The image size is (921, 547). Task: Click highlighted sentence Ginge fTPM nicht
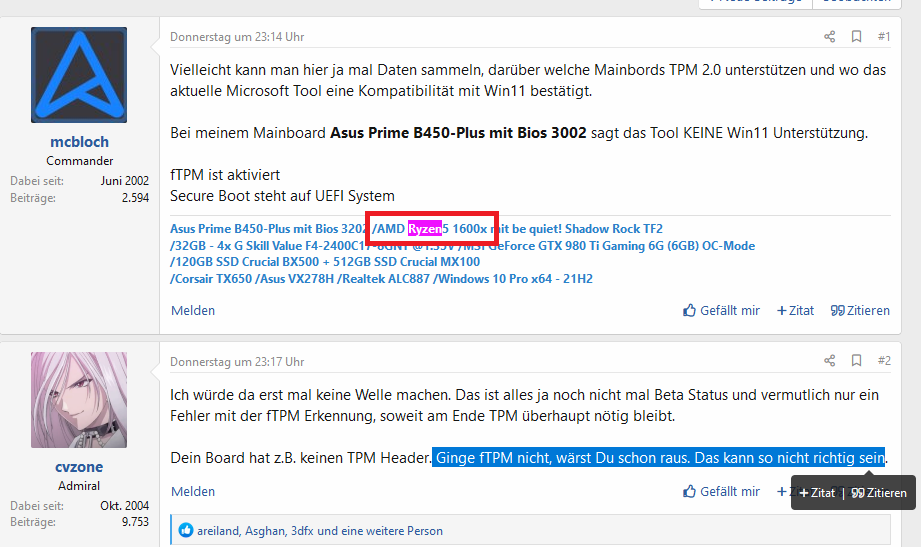point(658,458)
